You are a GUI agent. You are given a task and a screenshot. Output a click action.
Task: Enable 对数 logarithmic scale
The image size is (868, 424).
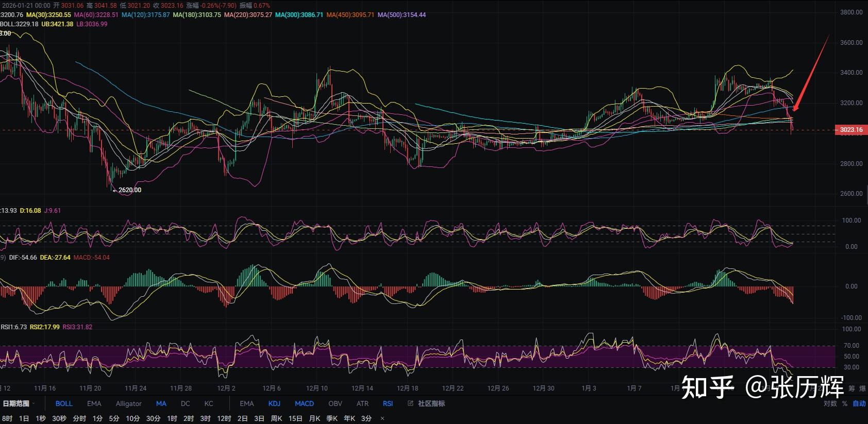pos(830,403)
